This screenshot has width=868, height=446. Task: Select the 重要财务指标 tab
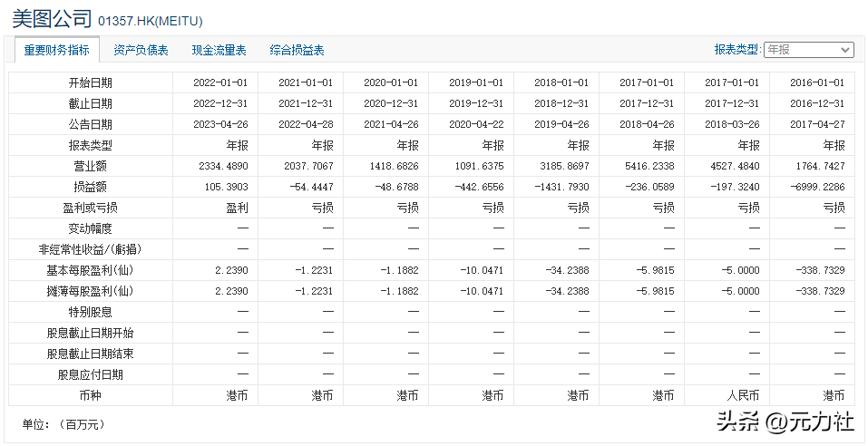tap(56, 50)
